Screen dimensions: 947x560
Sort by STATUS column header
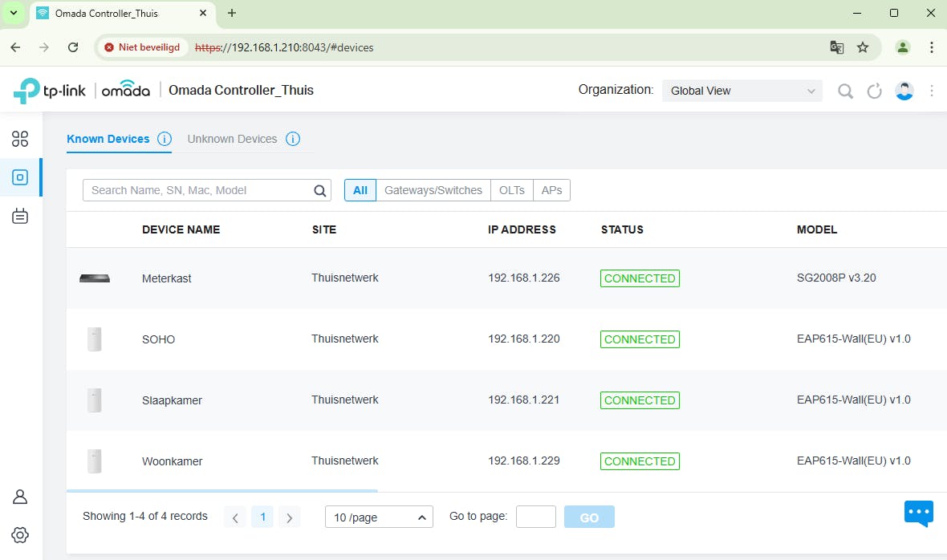coord(622,229)
